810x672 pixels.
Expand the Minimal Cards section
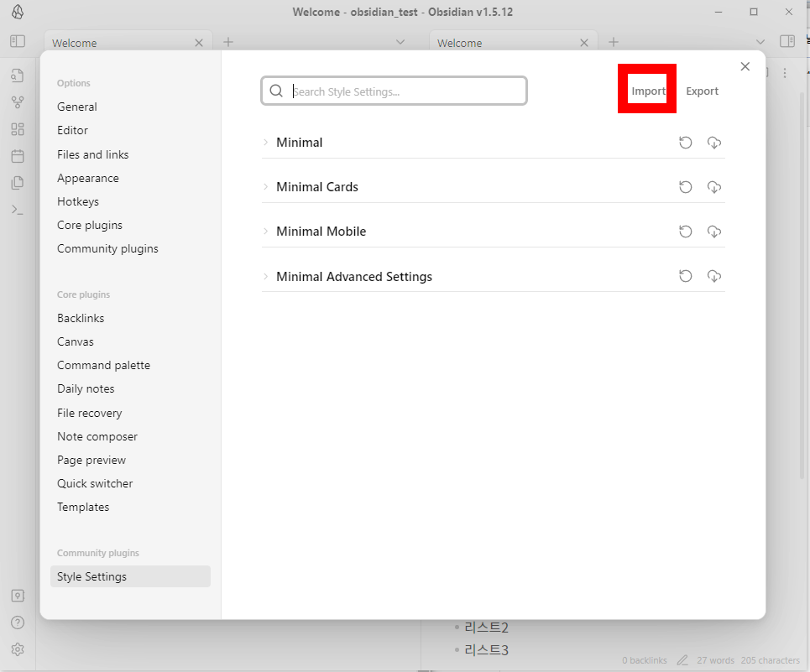(x=265, y=187)
